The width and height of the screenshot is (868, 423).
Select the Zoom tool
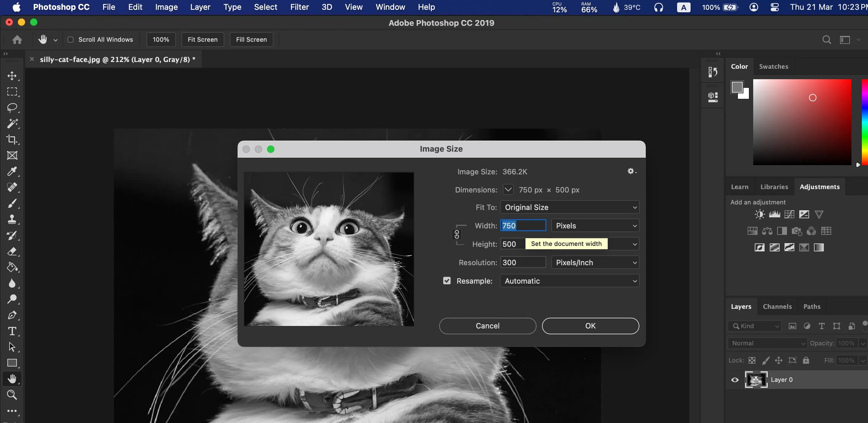point(12,395)
